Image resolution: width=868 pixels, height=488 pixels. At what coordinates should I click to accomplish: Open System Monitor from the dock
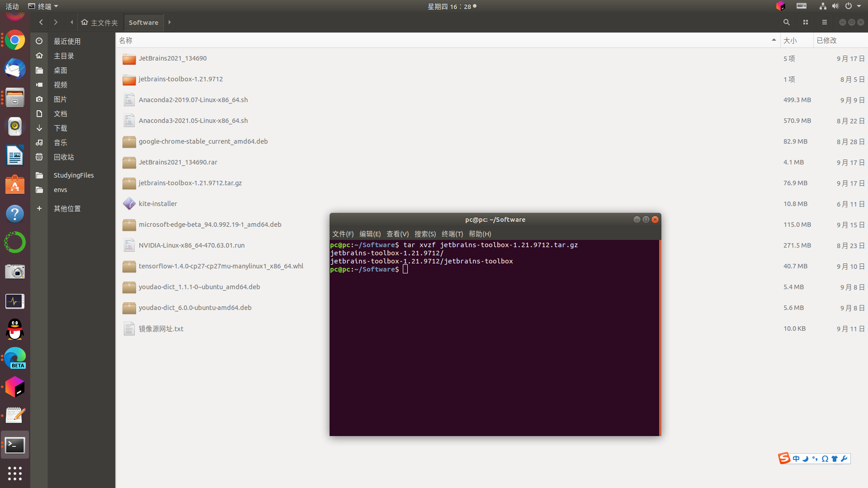click(15, 301)
